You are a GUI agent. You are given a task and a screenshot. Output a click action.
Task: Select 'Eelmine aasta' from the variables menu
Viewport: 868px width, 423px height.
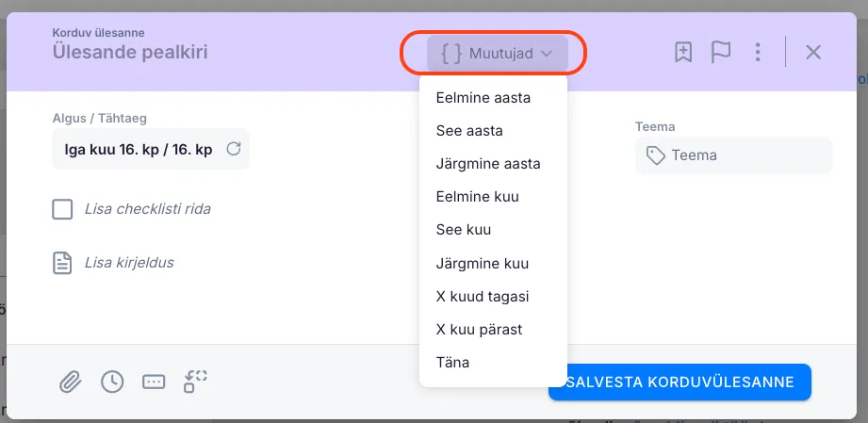(483, 98)
